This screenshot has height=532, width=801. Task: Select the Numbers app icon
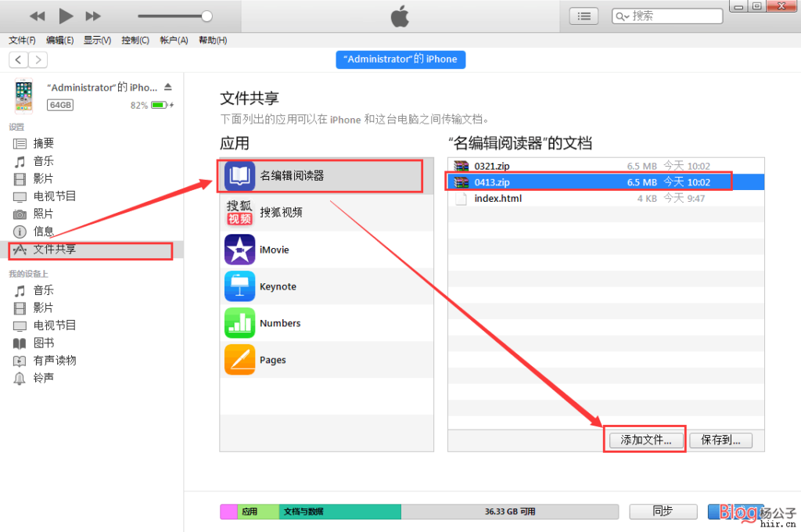(239, 323)
